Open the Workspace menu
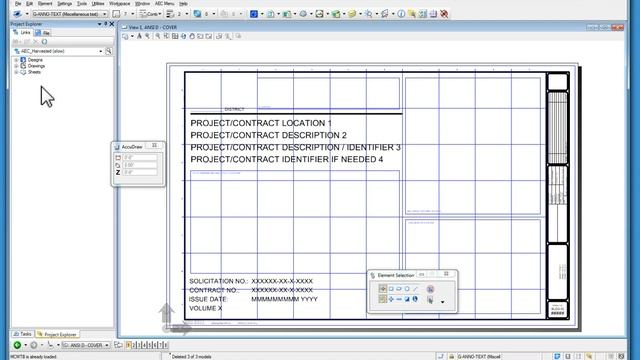The width and height of the screenshot is (640, 360). click(120, 3)
